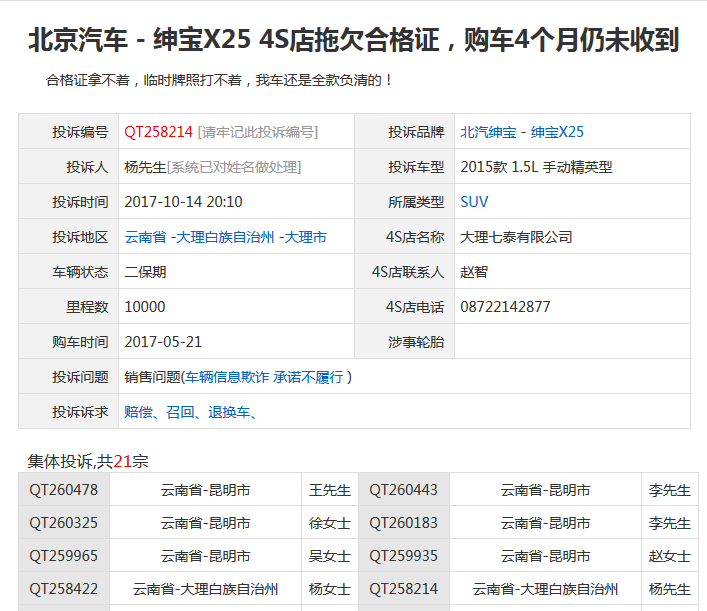The image size is (707, 611).
Task: Click 徐女士 in the QT260325 row
Action: point(330,523)
